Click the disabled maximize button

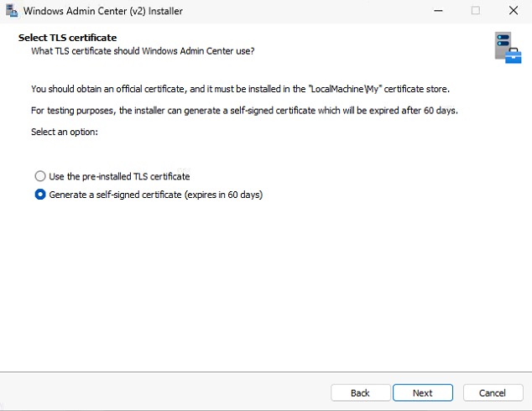point(476,11)
